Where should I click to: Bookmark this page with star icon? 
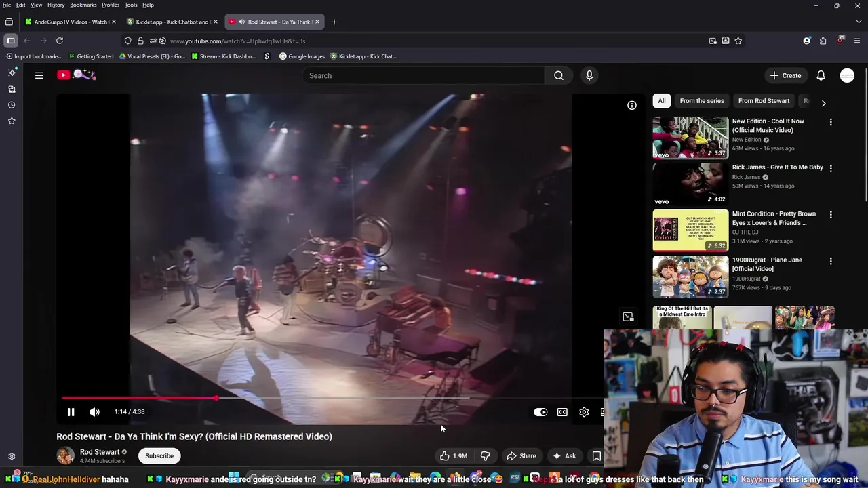coord(738,41)
